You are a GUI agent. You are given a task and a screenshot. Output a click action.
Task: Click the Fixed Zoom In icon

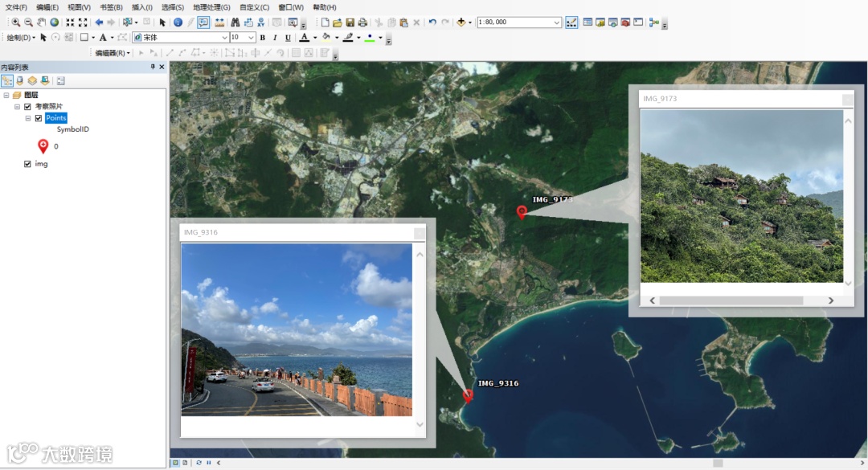70,22
